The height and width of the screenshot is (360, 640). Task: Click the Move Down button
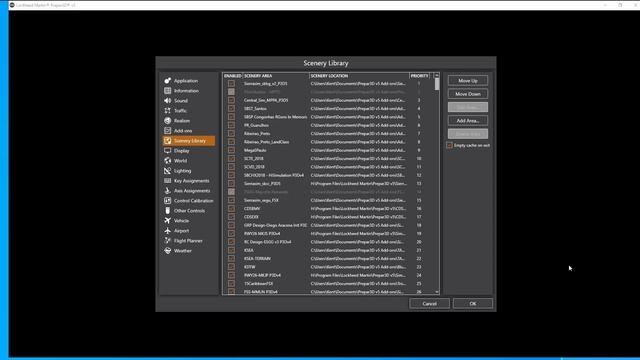468,94
